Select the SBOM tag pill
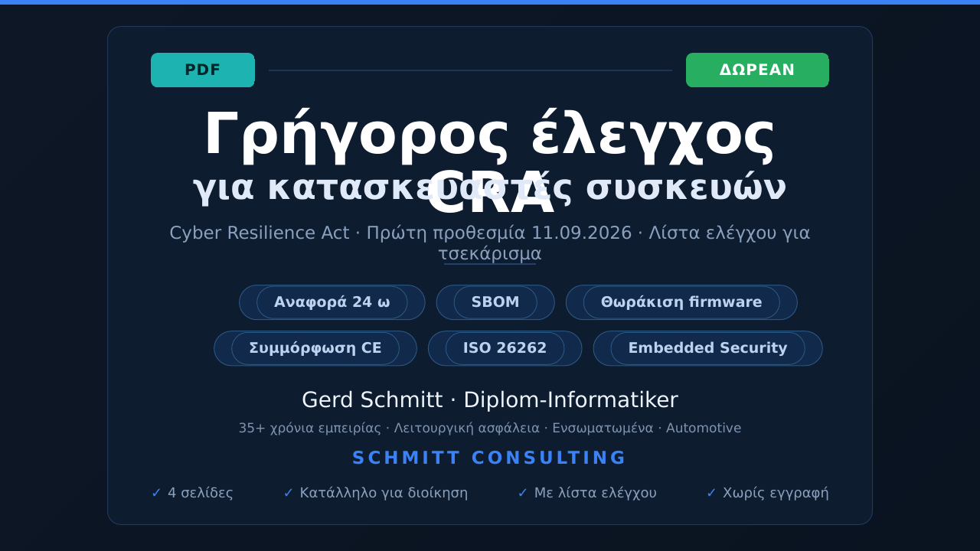The image size is (980, 551). (x=495, y=302)
